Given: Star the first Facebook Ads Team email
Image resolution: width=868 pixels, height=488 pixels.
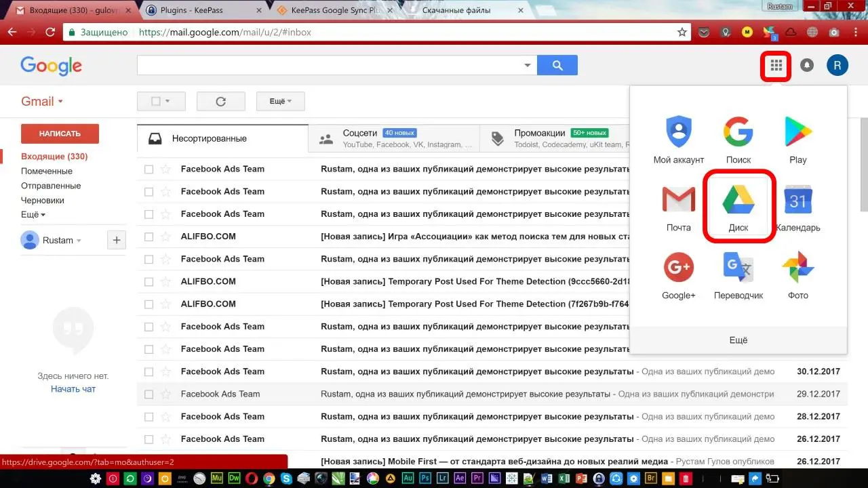Looking at the screenshot, I should coord(166,169).
